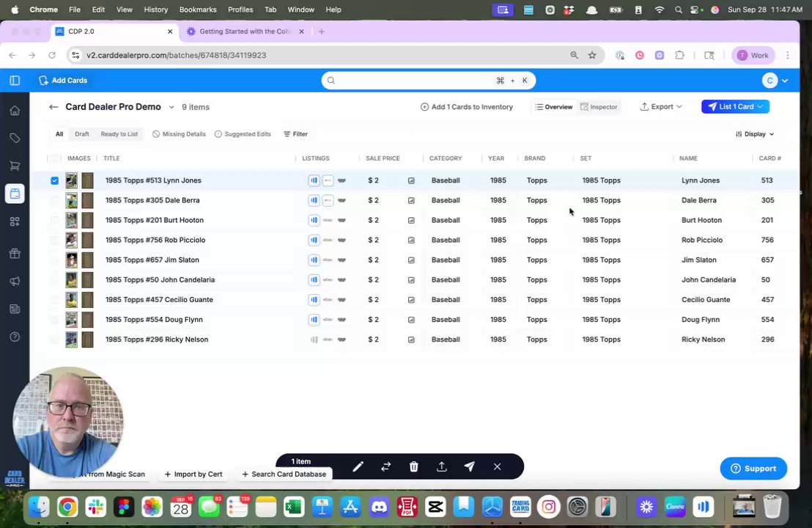Check the Dale Berra row checkbox
812x528 pixels.
pyautogui.click(x=54, y=200)
